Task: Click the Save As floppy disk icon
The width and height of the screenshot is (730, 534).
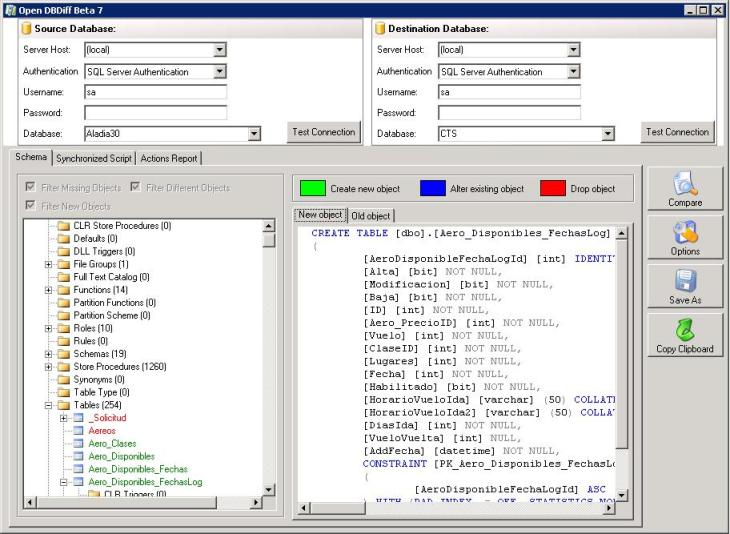Action: coord(684,281)
